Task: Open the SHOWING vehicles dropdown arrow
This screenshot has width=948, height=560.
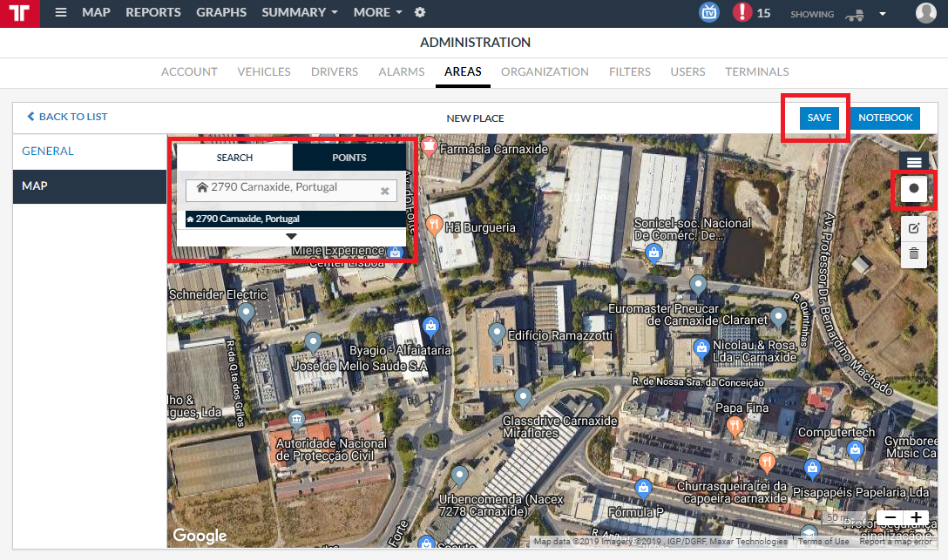Action: click(x=882, y=13)
